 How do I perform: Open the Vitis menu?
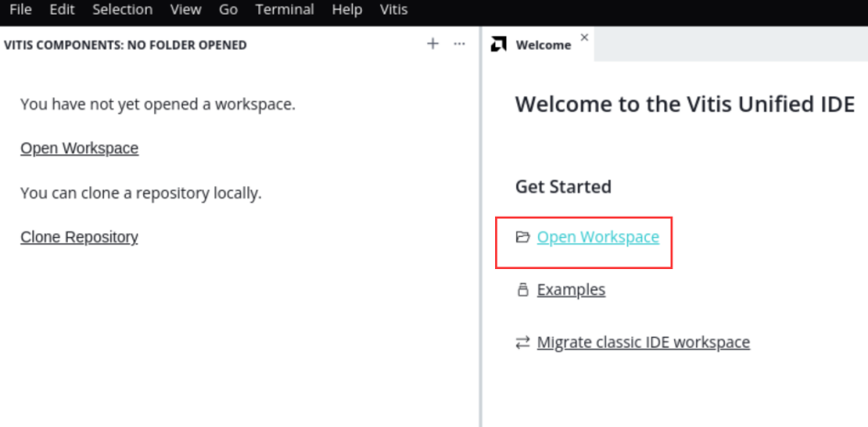pyautogui.click(x=394, y=9)
